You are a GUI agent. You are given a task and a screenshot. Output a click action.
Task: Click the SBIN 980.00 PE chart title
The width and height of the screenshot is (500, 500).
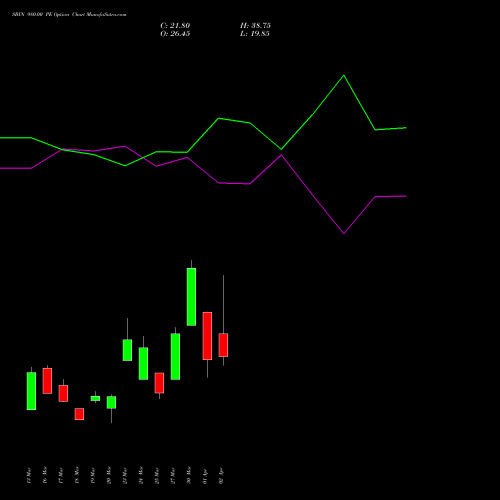click(69, 15)
